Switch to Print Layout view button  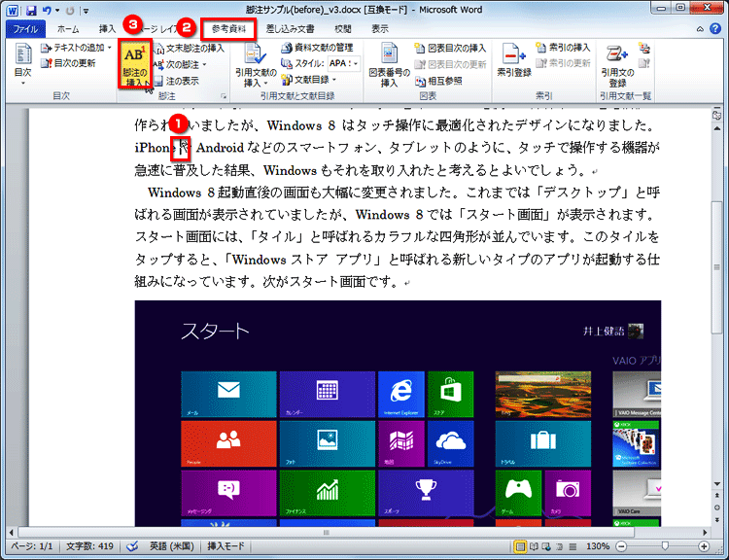pyautogui.click(x=520, y=546)
